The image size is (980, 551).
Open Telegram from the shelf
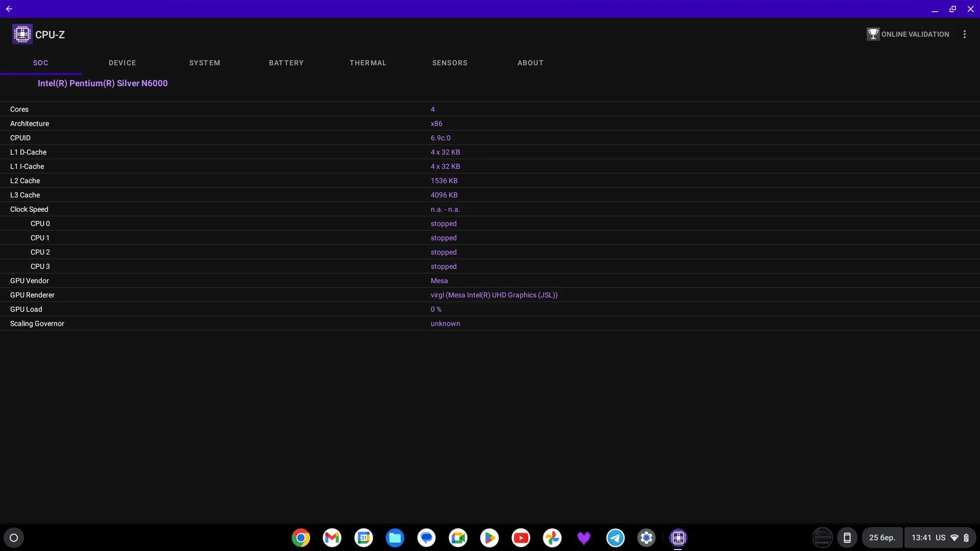pyautogui.click(x=615, y=538)
